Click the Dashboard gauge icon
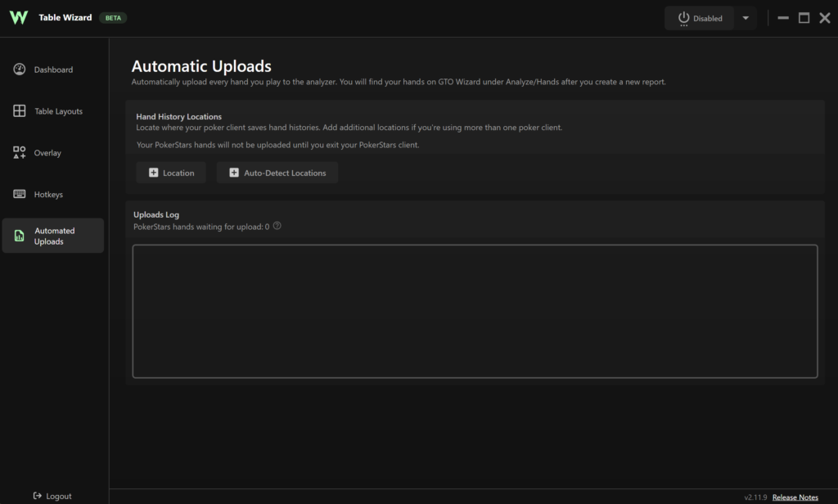The width and height of the screenshot is (838, 504). pyautogui.click(x=20, y=70)
